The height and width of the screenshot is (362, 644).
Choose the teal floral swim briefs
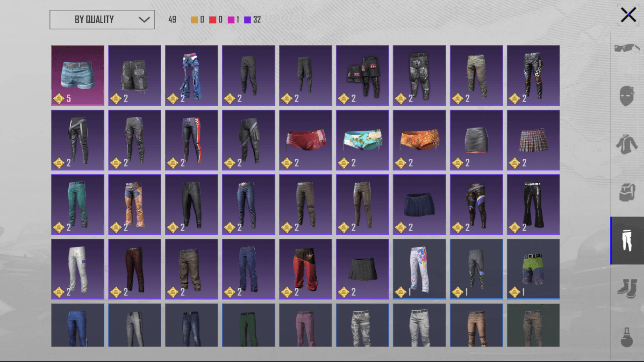(362, 140)
